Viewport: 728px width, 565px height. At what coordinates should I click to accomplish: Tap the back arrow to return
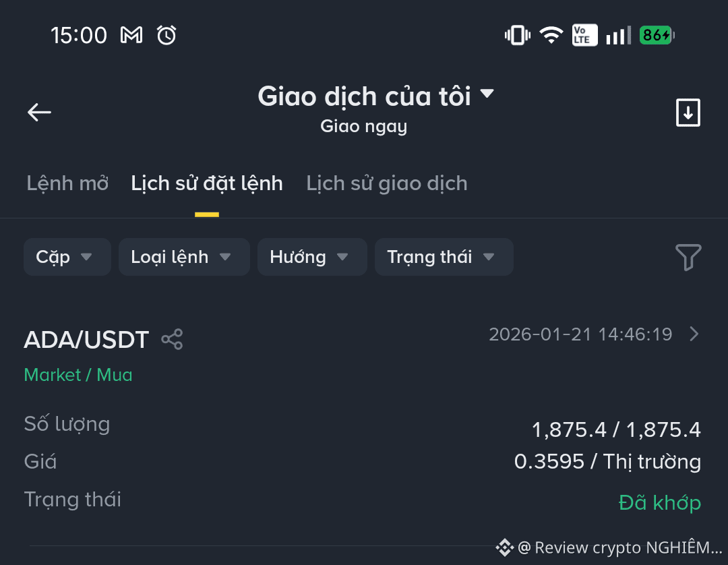(x=38, y=112)
